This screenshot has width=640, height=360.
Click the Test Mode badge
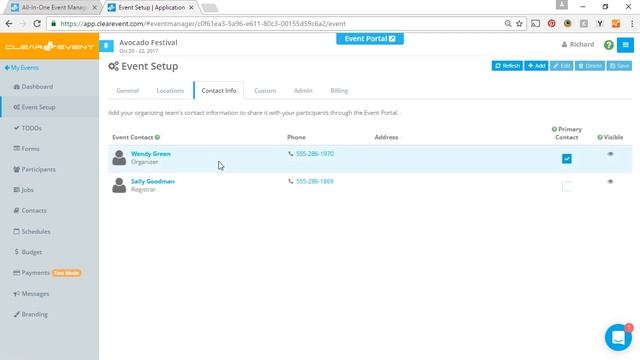pos(67,273)
